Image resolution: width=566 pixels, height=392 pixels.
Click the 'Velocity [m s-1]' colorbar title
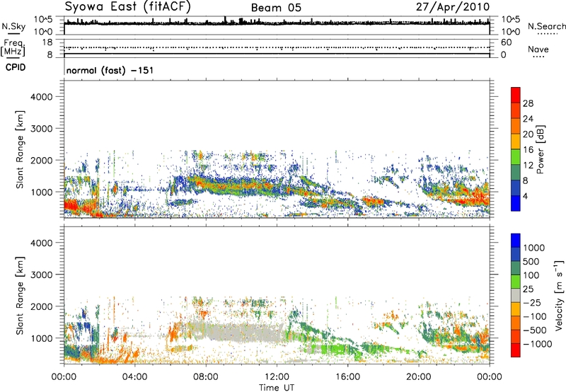pyautogui.click(x=559, y=295)
